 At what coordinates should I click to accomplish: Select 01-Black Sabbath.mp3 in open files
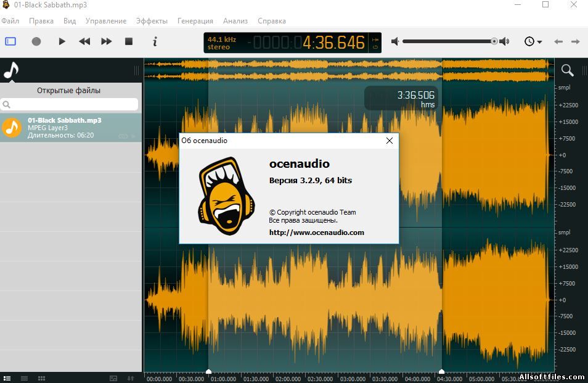tap(70, 128)
